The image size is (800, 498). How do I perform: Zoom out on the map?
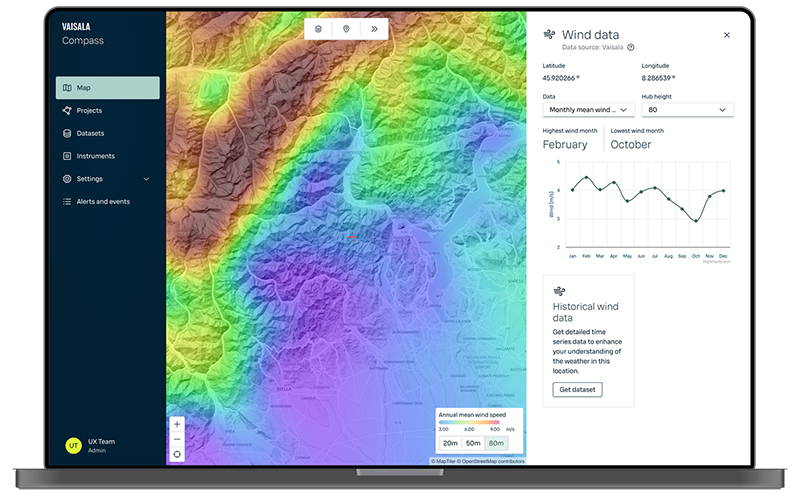click(177, 438)
